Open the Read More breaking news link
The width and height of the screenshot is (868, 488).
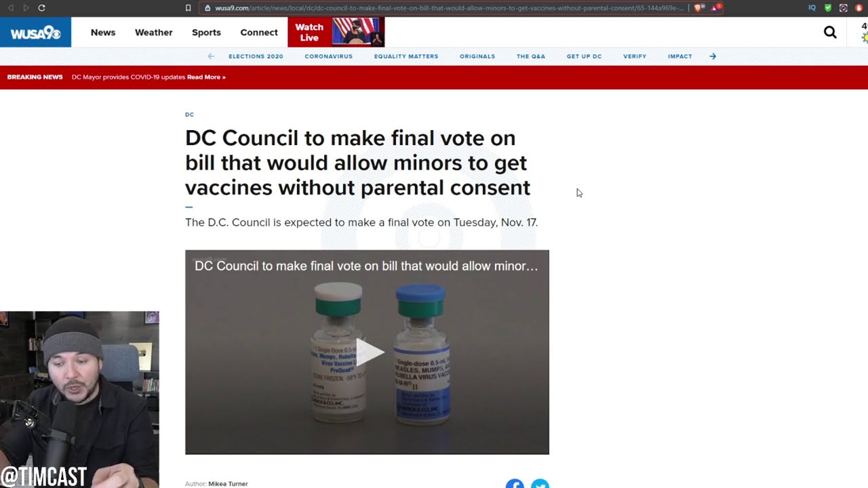pos(206,77)
